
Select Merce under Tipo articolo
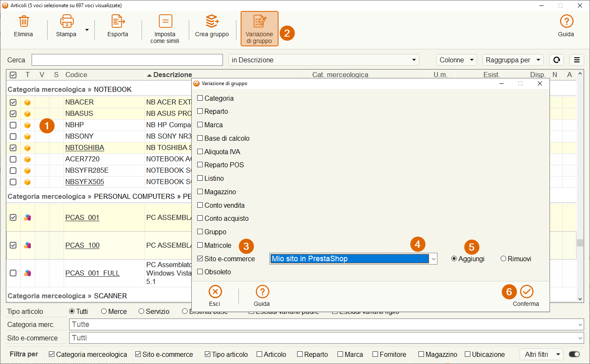click(x=104, y=311)
